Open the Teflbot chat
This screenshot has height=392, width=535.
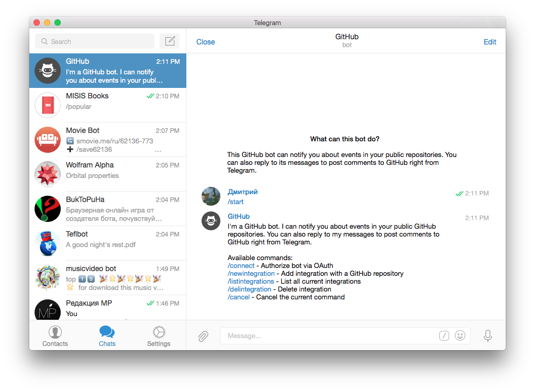tap(107, 243)
